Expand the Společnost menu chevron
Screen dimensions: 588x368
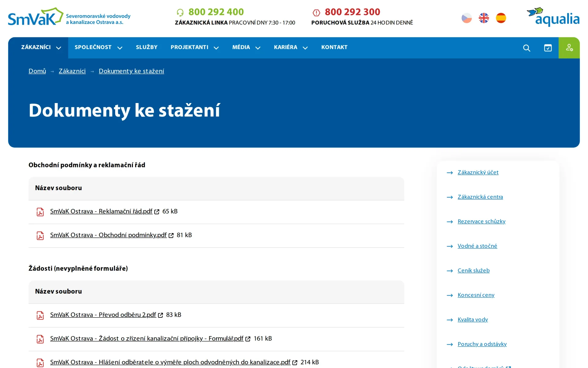click(120, 48)
